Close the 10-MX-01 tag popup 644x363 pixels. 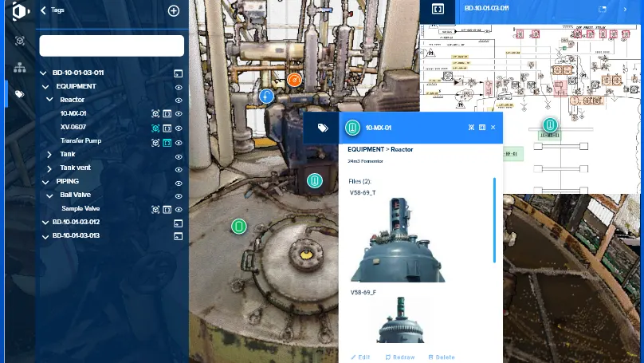(x=493, y=128)
